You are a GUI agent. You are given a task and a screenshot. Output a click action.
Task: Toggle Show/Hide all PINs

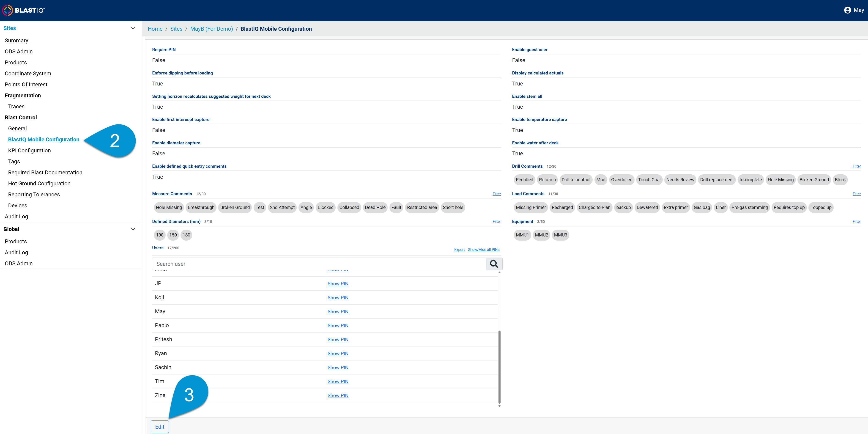484,250
